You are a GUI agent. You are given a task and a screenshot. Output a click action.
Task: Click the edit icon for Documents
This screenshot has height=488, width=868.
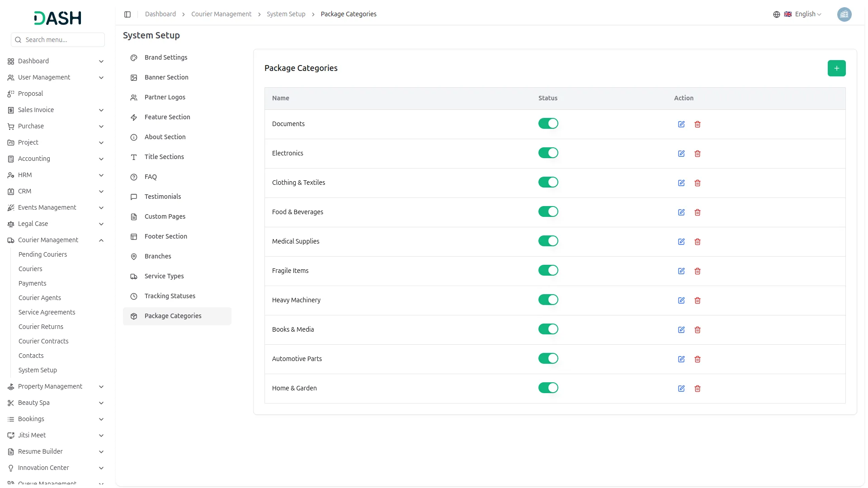(681, 124)
